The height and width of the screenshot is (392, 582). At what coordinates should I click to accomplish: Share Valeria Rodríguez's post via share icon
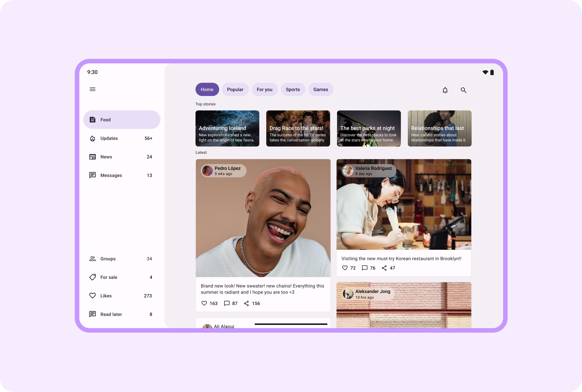pos(384,268)
